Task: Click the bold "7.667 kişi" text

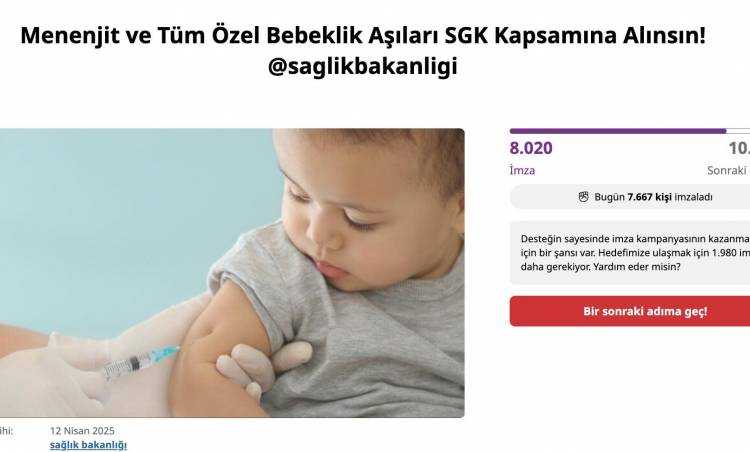Action: click(650, 197)
